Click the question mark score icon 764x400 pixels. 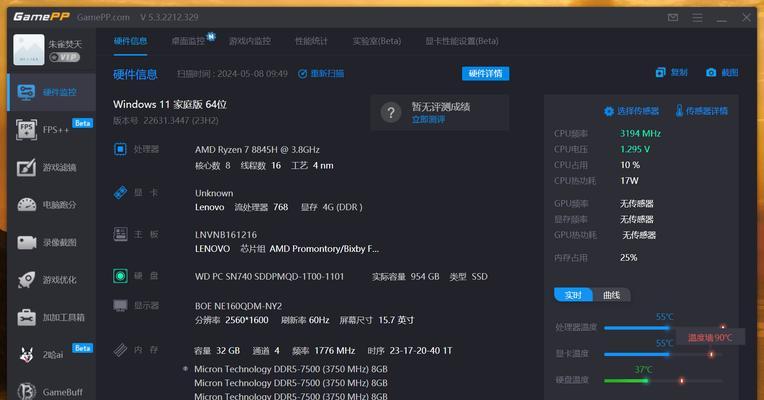pyautogui.click(x=391, y=113)
